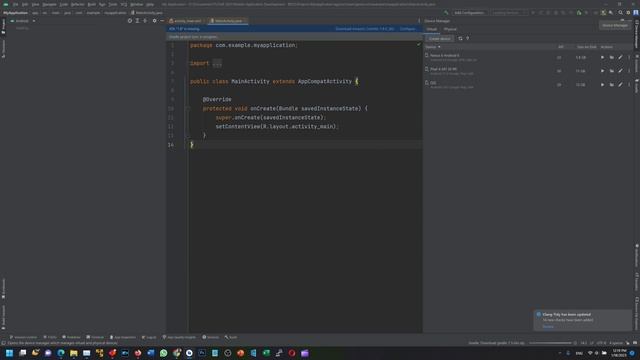The height and width of the screenshot is (360, 640).
Task: Click line separator LF in status bar
Action: point(591,343)
